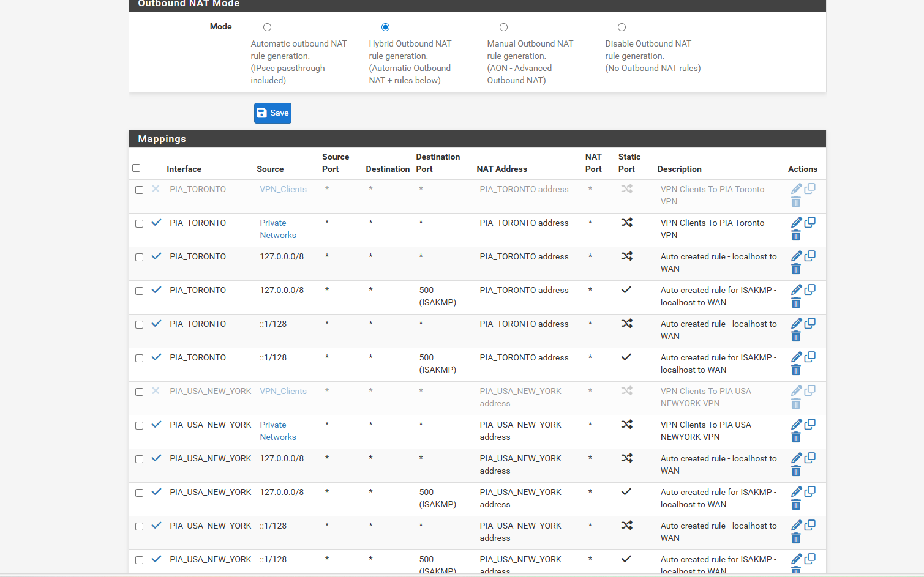Screen dimensions: 924x577
Task: Click the Actions column header
Action: [803, 169]
